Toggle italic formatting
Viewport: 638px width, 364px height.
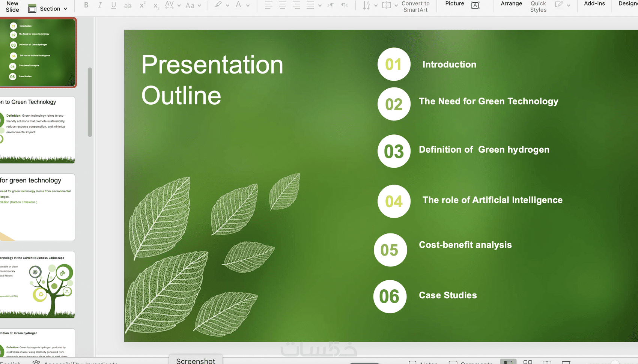tap(100, 5)
